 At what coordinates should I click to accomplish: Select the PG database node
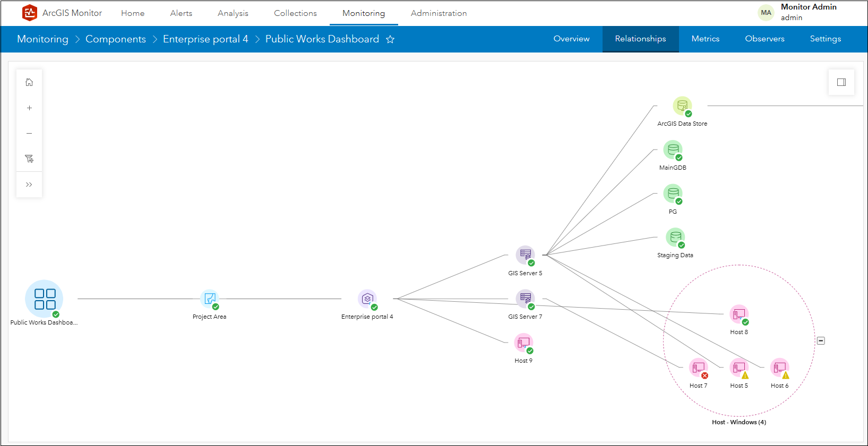673,194
